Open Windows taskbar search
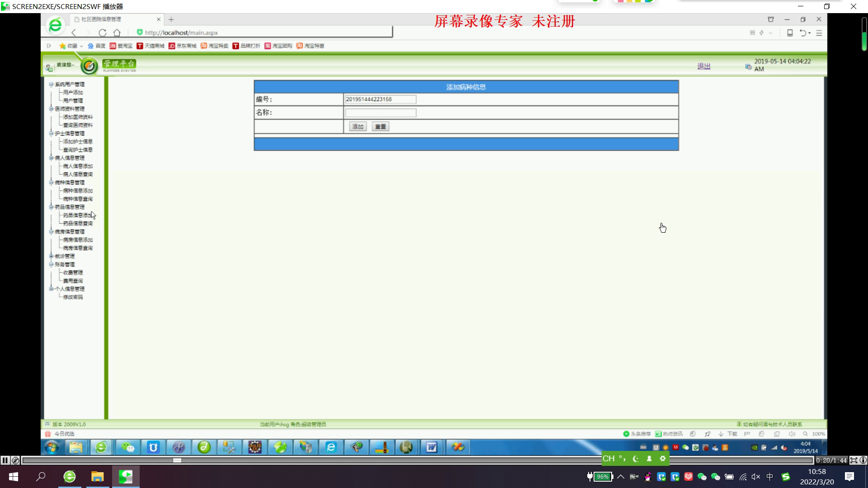868x488 pixels. 41,477
